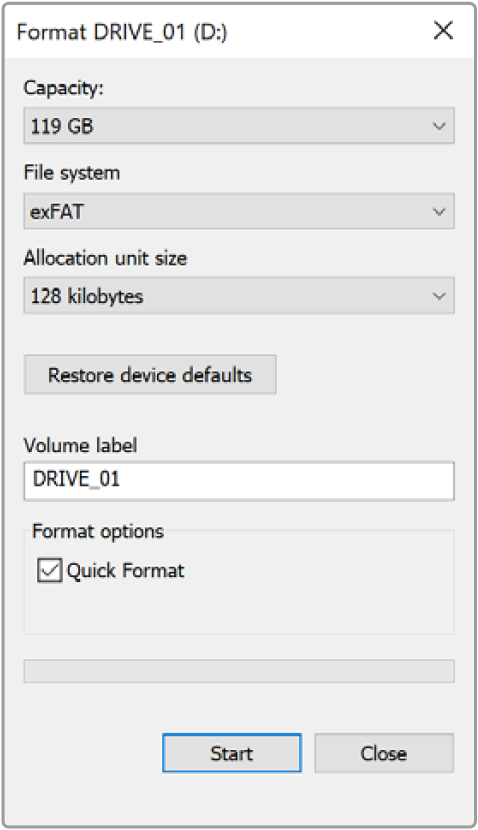478x830 pixels.
Task: Click the Format options group heading
Action: coord(98,531)
